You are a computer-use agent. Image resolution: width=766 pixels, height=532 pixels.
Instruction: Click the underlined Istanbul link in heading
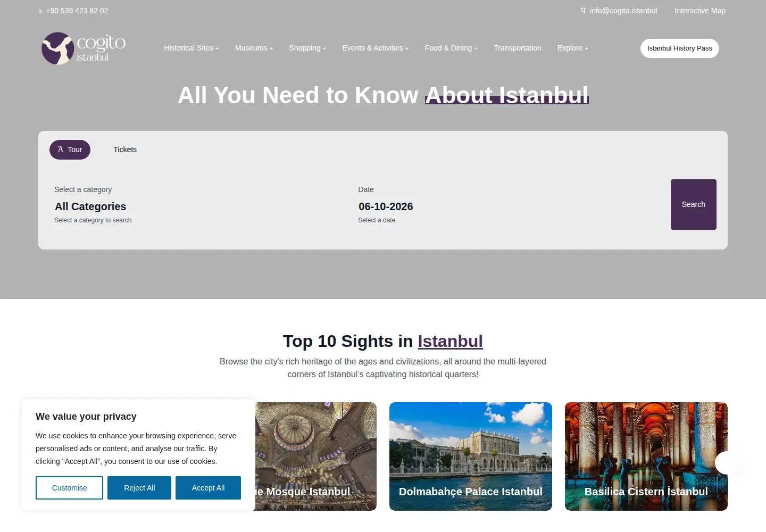451,341
